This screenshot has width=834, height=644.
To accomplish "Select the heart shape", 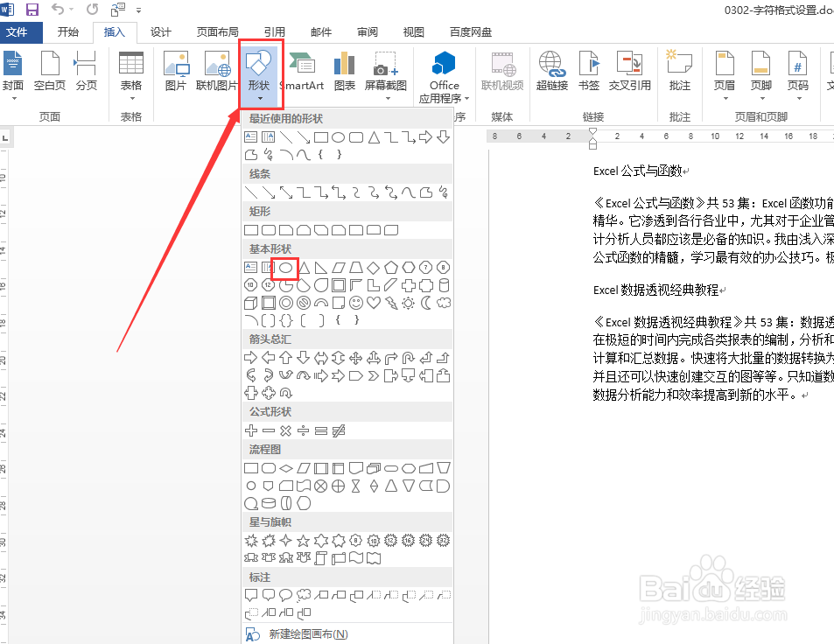I will 374,303.
